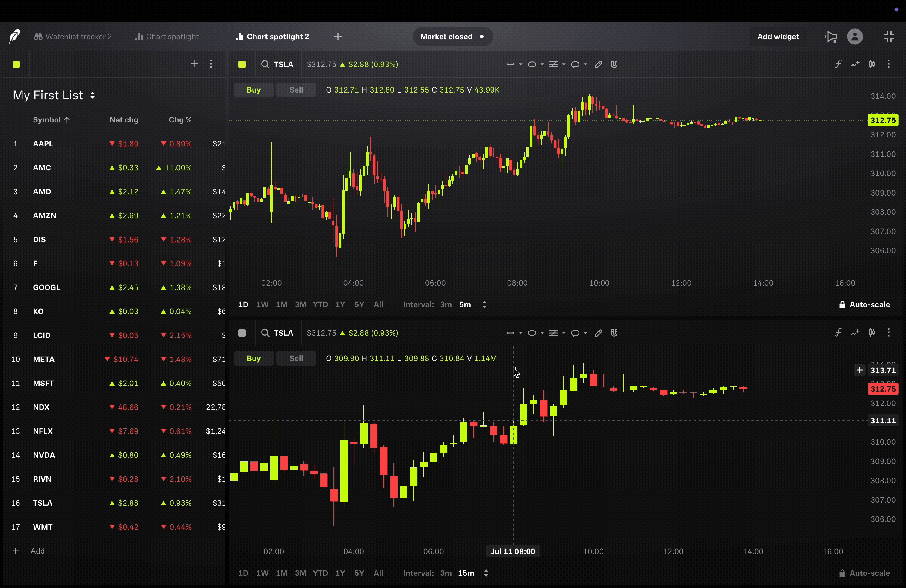Click the TSLA symbol search in the bottom chart
Image resolution: width=906 pixels, height=588 pixels.
click(x=277, y=333)
